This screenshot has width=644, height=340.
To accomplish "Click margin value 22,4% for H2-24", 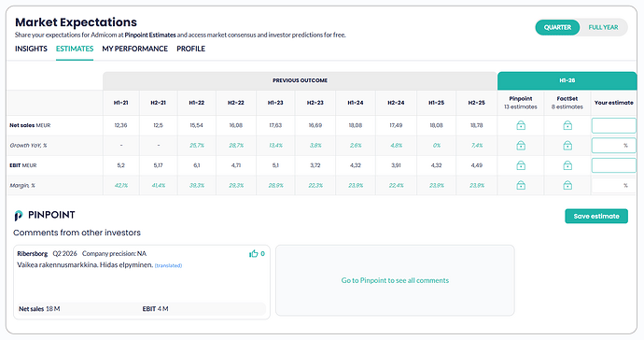I will coord(396,186).
